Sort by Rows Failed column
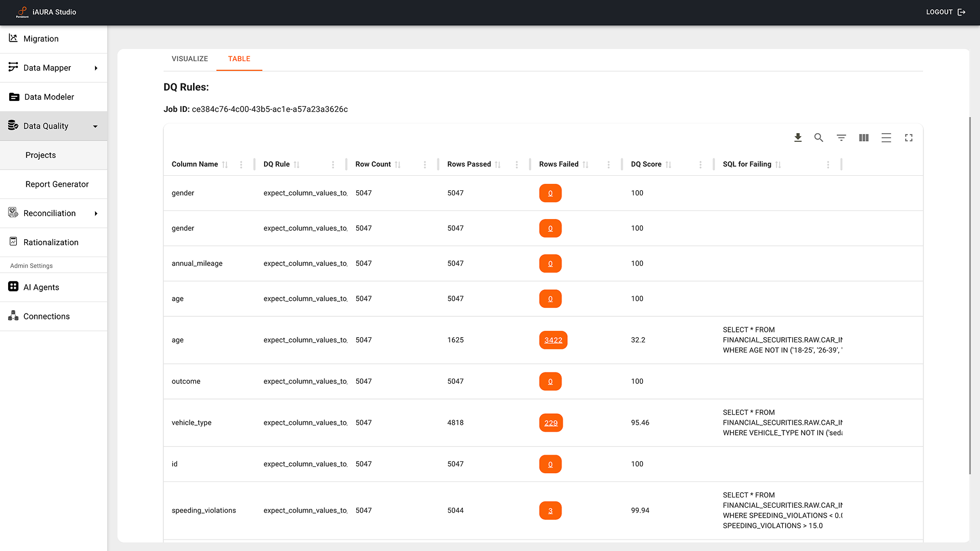This screenshot has width=980, height=551. click(x=585, y=165)
